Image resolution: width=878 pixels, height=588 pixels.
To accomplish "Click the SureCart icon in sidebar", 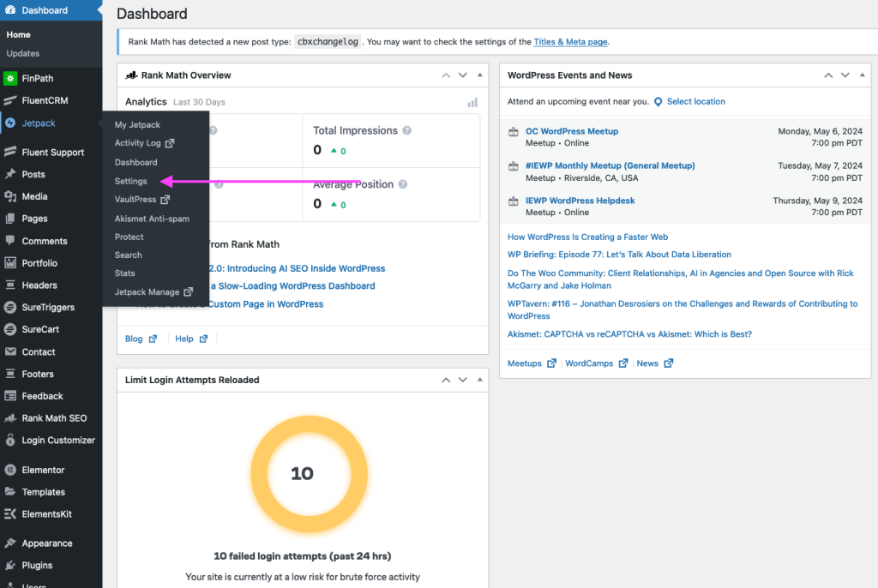I will click(x=10, y=330).
